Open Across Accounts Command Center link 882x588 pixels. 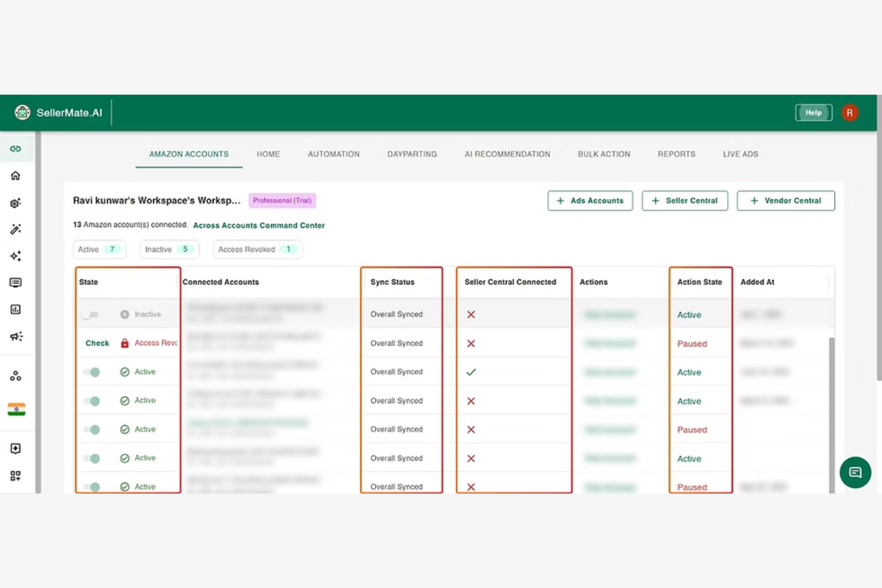259,225
